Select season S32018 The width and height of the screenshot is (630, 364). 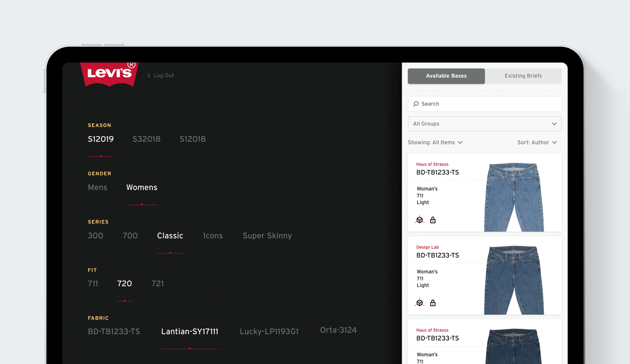(x=146, y=139)
